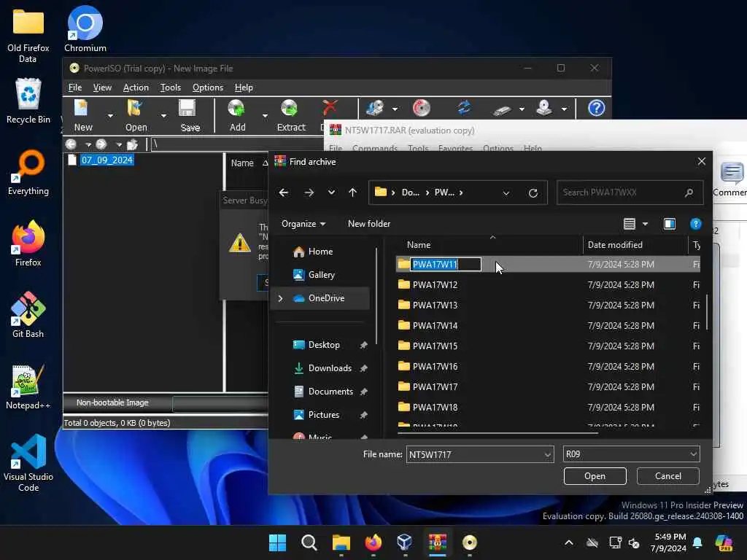Expand the OneDrive tree node
This screenshot has height=560, width=747.
[x=281, y=298]
